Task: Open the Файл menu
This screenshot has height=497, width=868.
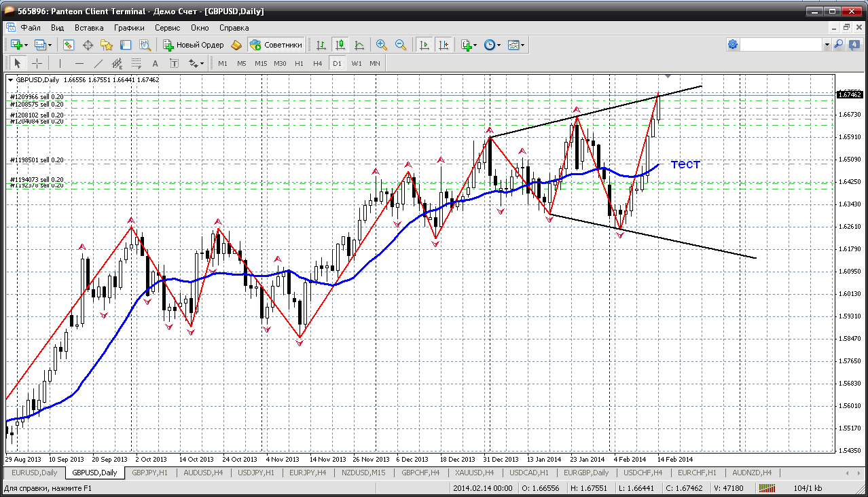Action: (31, 28)
